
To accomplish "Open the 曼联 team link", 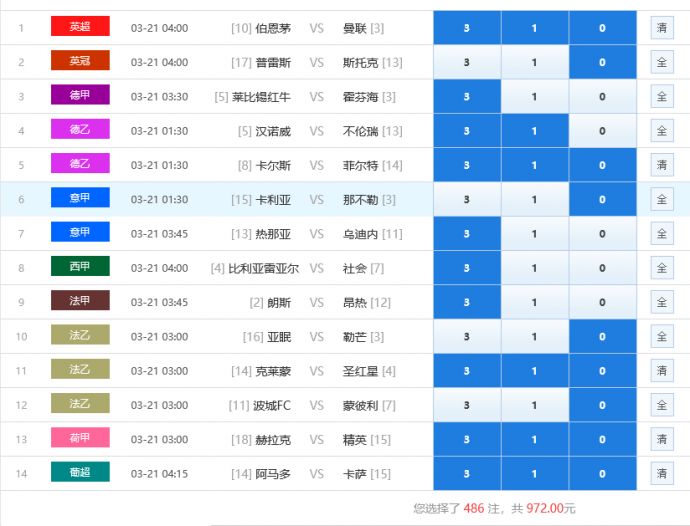I will coord(354,28).
